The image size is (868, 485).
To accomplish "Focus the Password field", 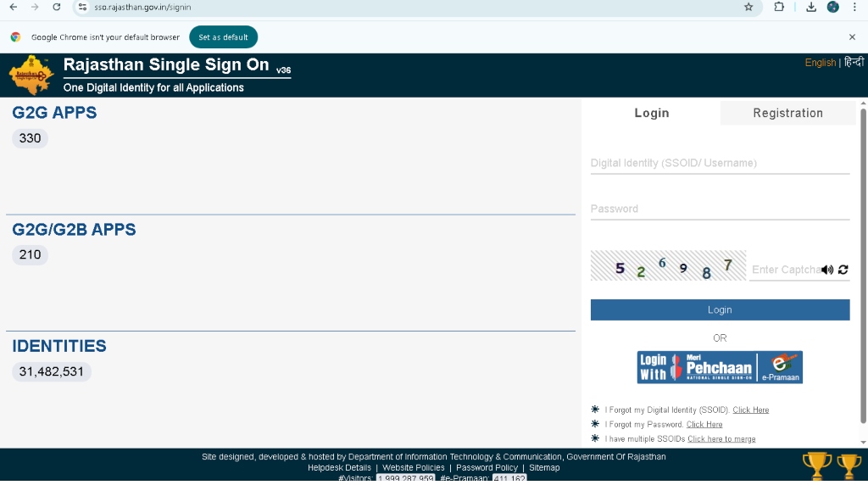I will pos(720,209).
